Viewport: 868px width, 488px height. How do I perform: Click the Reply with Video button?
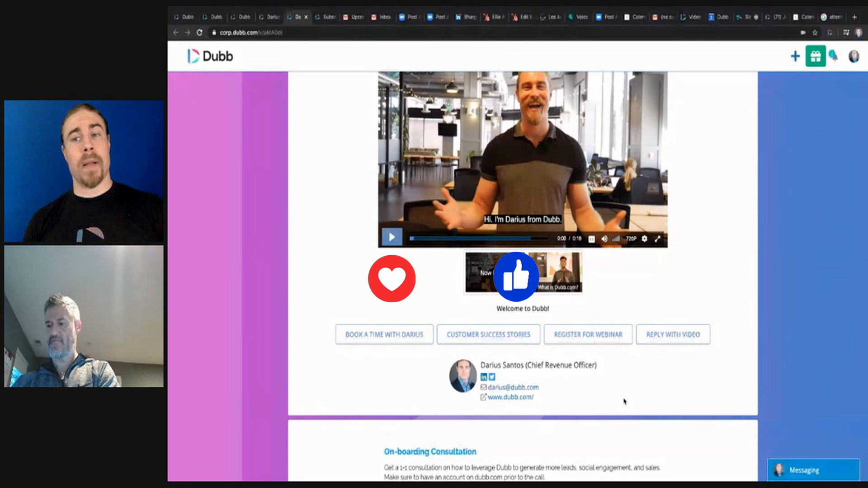(x=673, y=334)
